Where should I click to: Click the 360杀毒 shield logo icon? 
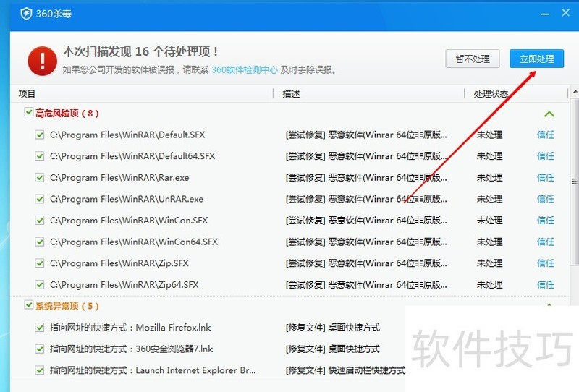click(x=26, y=14)
